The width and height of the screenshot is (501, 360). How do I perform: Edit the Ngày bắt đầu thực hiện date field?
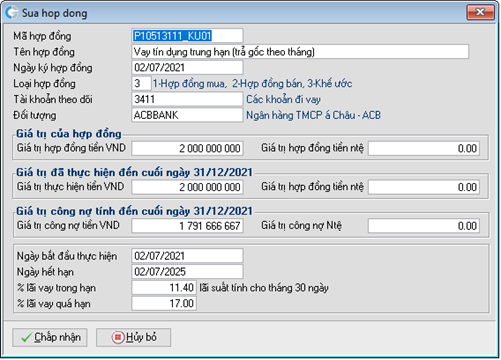[187, 256]
